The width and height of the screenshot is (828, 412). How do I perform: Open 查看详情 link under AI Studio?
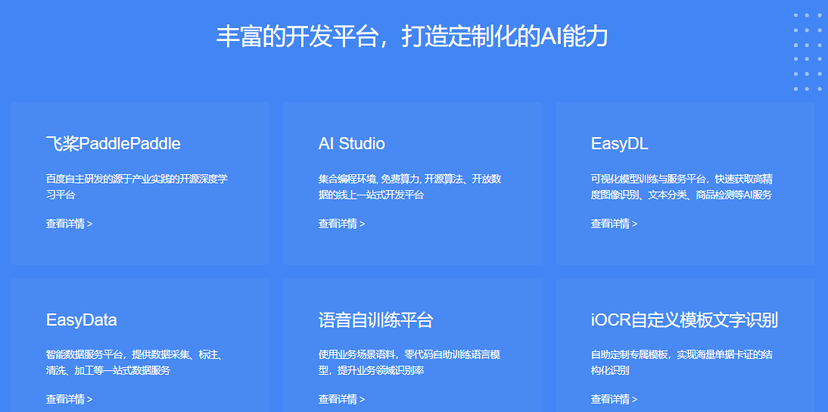[x=342, y=223]
